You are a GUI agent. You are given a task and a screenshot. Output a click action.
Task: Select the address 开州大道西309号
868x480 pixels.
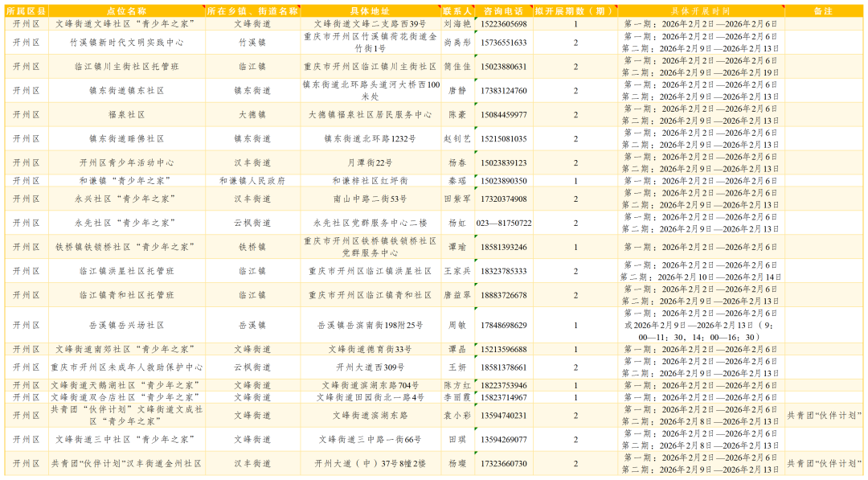coord(371,367)
